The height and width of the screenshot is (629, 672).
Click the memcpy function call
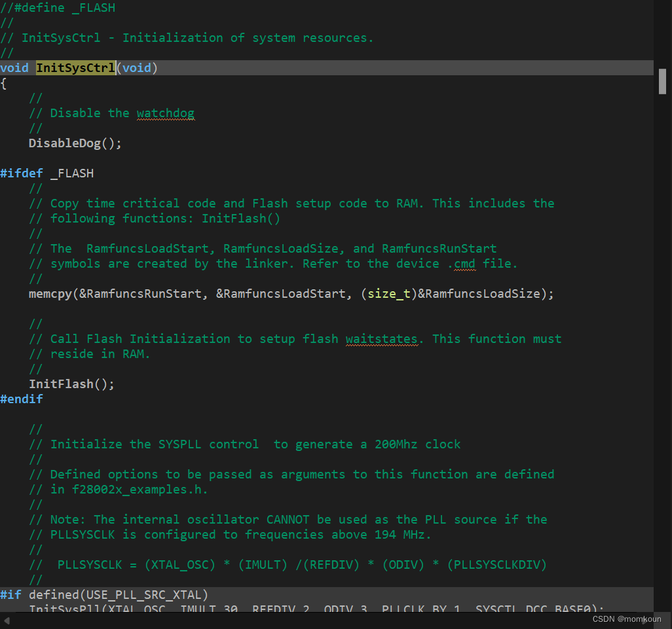pyautogui.click(x=291, y=294)
